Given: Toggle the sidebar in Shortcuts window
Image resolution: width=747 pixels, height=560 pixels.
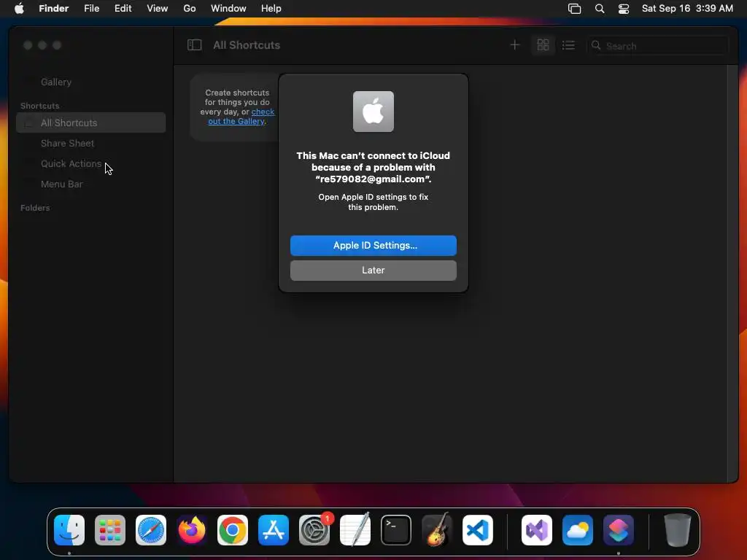Looking at the screenshot, I should pos(194,45).
